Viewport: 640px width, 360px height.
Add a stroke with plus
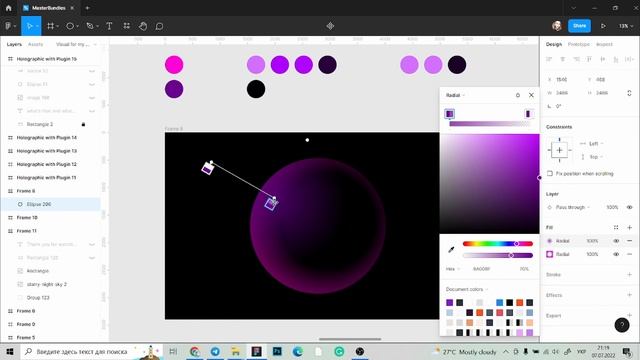click(629, 275)
